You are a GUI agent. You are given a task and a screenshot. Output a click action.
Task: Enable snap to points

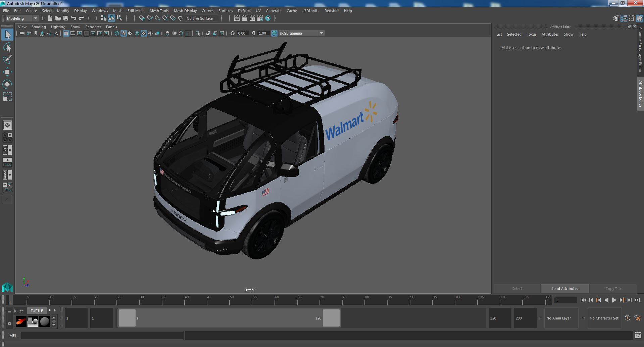tap(157, 18)
